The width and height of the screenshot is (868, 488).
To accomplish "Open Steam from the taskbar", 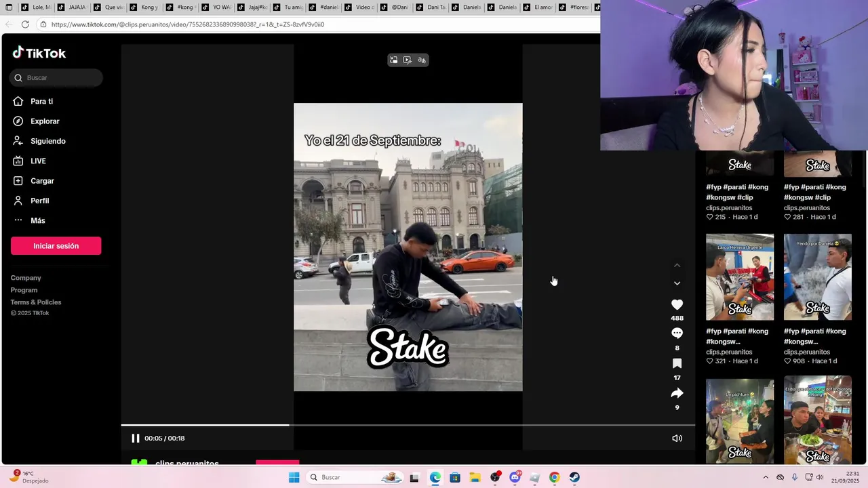I will [x=574, y=478].
